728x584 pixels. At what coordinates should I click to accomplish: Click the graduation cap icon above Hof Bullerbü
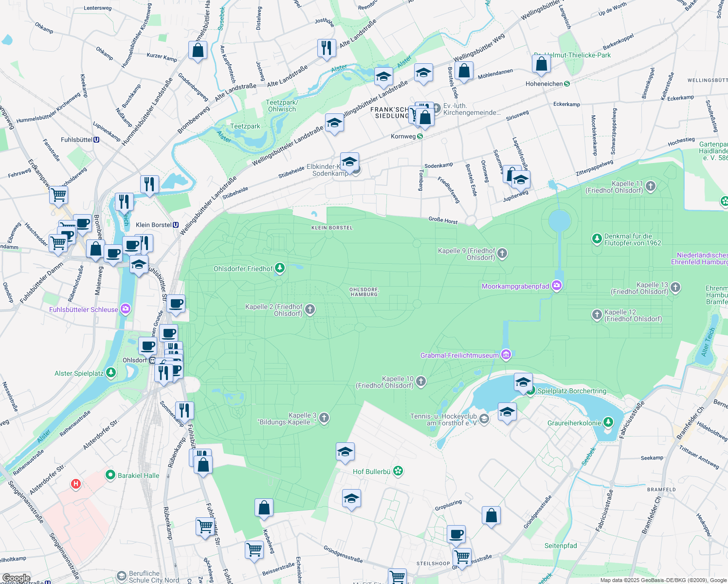coord(346,452)
